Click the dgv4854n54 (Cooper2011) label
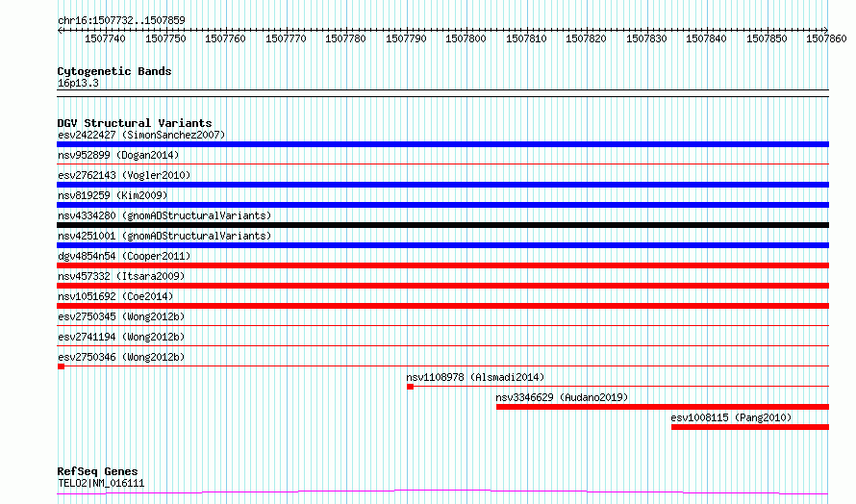The height and width of the screenshot is (504, 856). (x=124, y=256)
